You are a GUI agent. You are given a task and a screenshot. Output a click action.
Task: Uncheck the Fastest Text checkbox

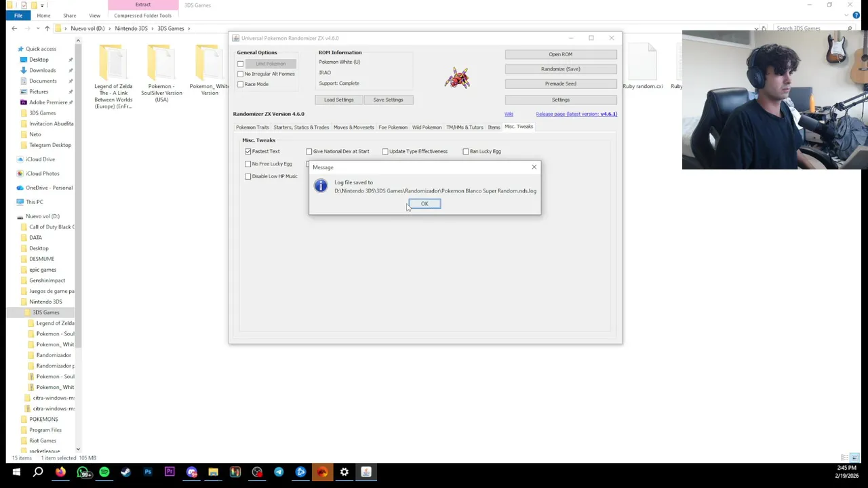click(248, 151)
